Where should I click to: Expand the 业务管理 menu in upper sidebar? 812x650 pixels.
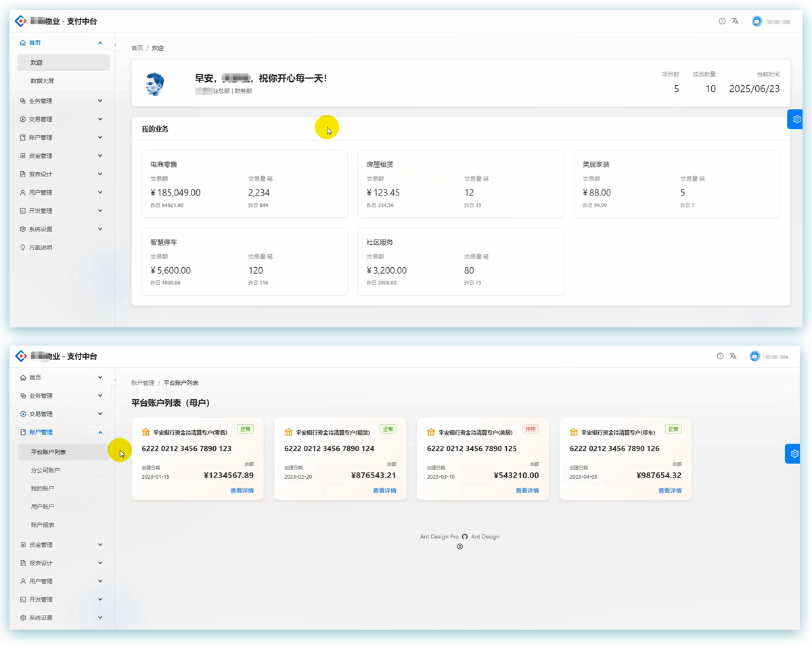61,101
